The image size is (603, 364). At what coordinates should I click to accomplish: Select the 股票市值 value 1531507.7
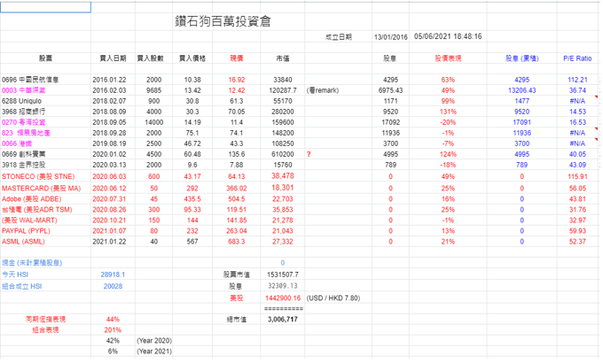pyautogui.click(x=283, y=275)
